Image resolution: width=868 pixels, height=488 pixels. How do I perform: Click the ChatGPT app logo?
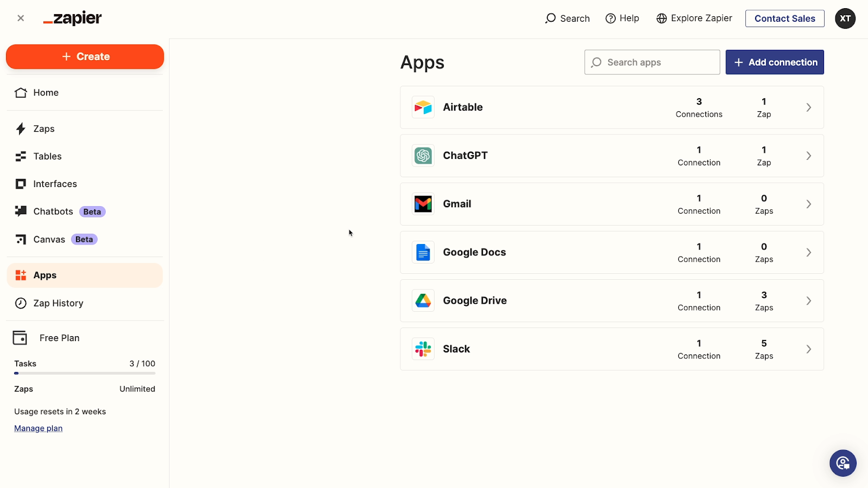[423, 156]
